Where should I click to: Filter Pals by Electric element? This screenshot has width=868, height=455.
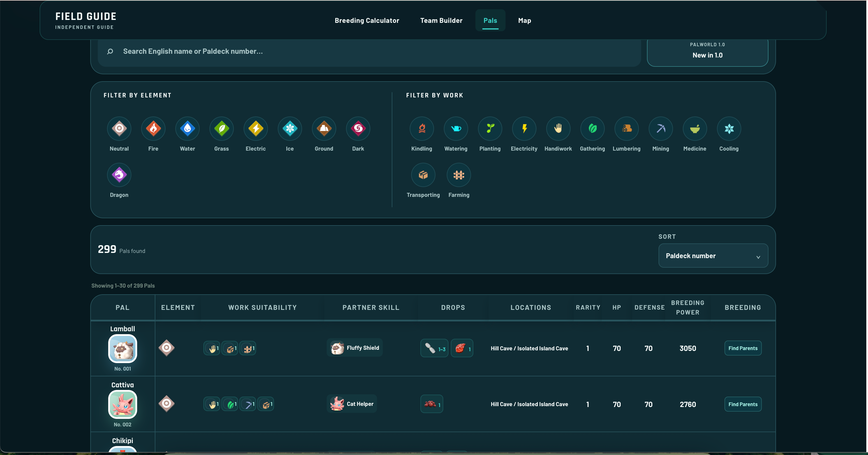click(x=255, y=129)
